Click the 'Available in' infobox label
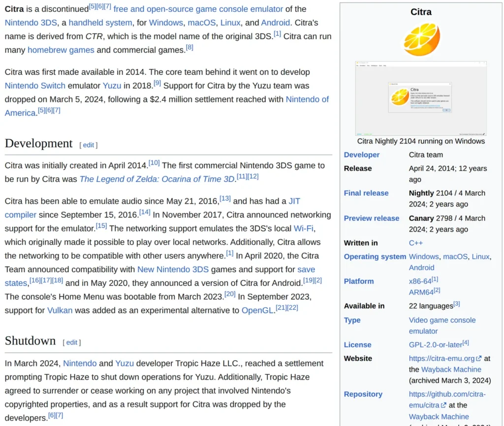 364,306
